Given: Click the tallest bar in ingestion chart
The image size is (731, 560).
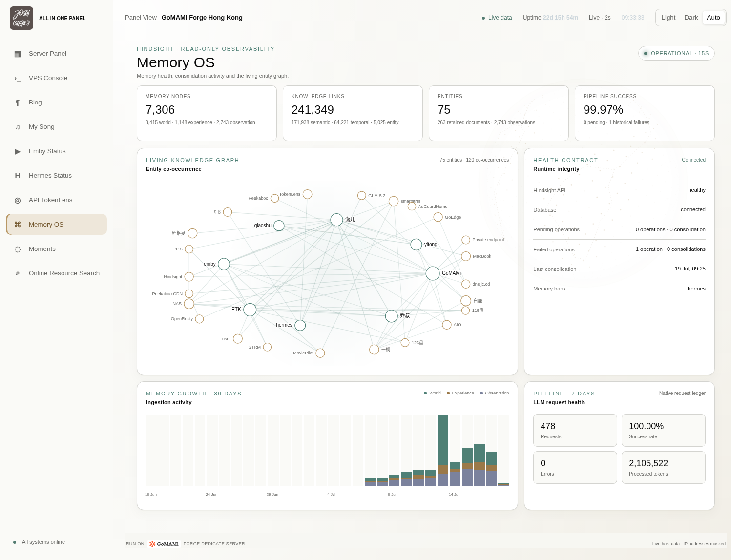Looking at the screenshot, I should tap(443, 450).
